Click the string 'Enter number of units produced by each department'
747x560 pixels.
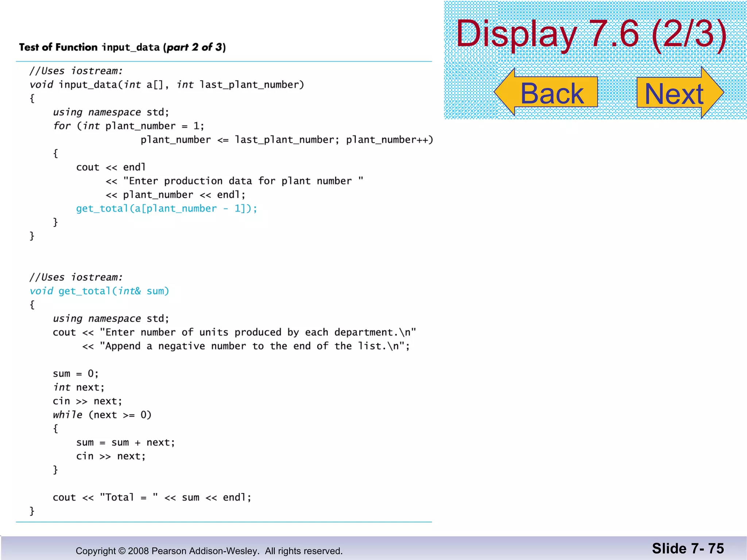tap(249, 332)
